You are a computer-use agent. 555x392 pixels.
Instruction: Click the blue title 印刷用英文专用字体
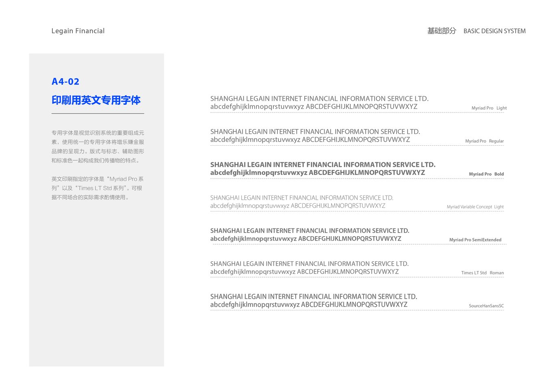[96, 100]
